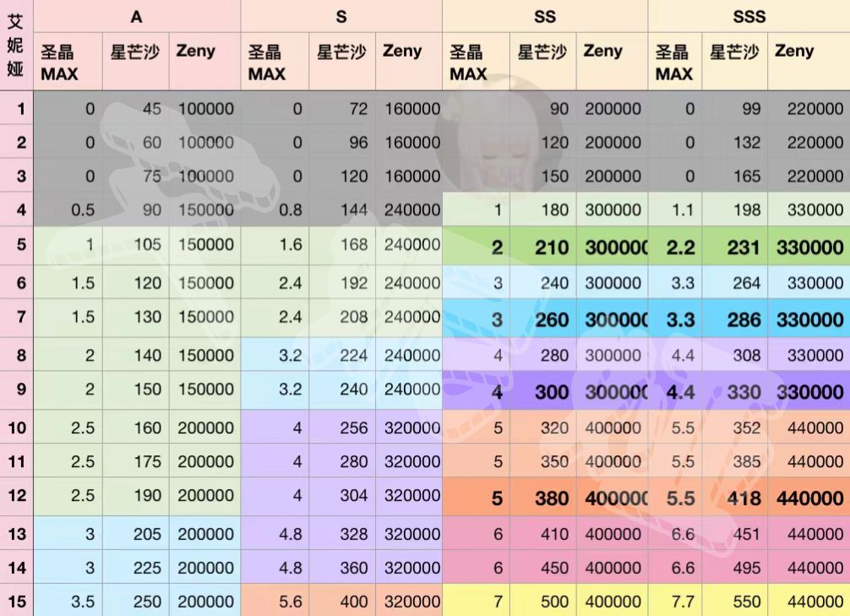
Task: Select bold cell 286 in row 7
Action: click(734, 319)
